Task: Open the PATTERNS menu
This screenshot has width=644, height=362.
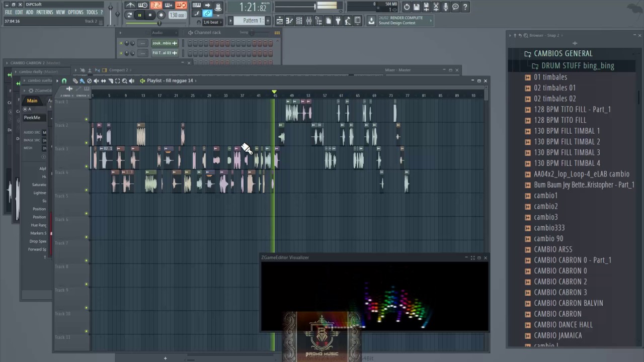Action: (x=45, y=12)
